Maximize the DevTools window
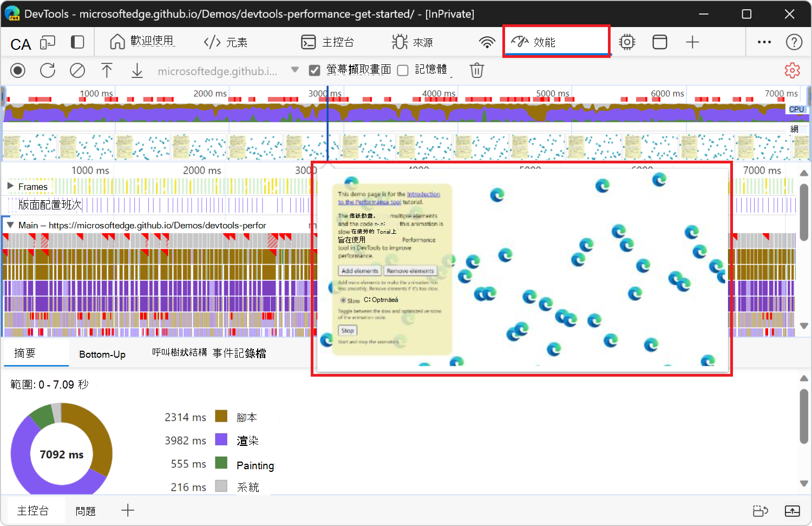The height and width of the screenshot is (526, 812). (x=746, y=14)
